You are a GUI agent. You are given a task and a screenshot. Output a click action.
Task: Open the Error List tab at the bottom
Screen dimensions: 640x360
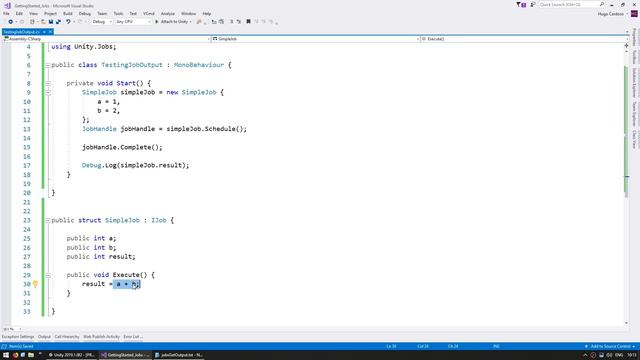pos(132,337)
